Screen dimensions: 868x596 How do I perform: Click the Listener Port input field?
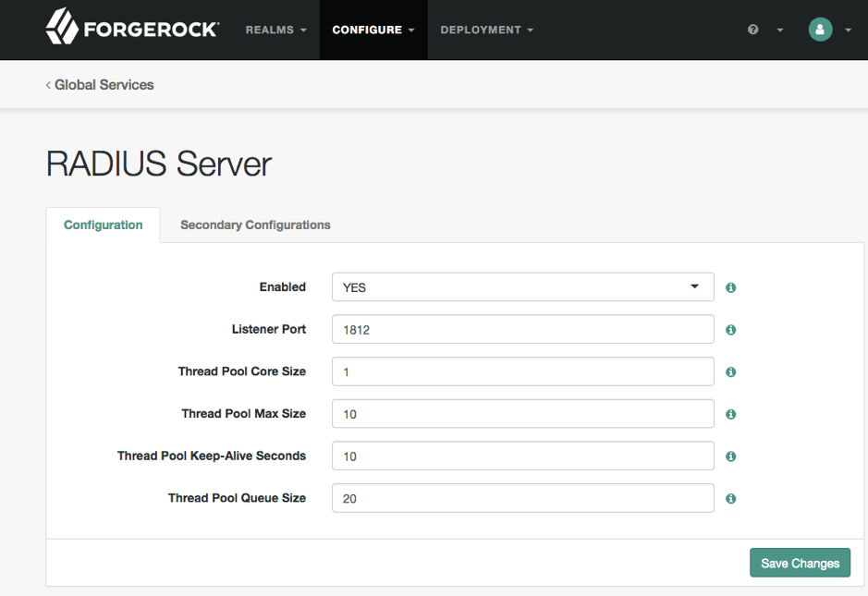tap(522, 329)
